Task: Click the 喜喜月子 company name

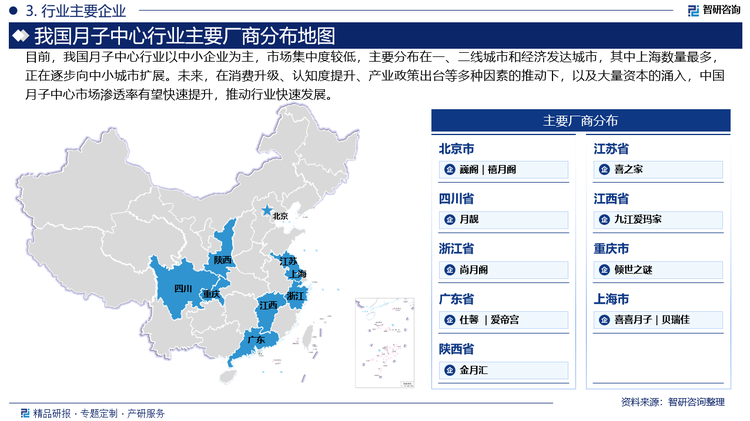Action: pyautogui.click(x=633, y=320)
